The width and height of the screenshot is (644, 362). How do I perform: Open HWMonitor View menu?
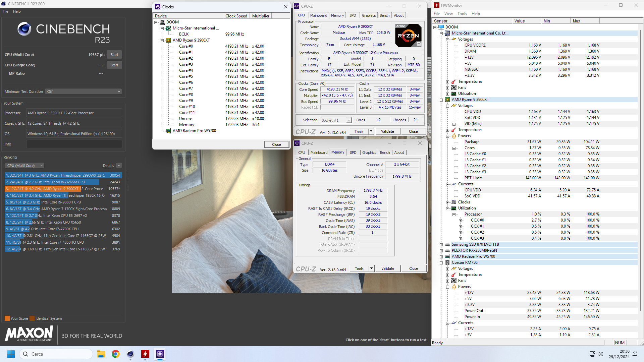coord(448,14)
